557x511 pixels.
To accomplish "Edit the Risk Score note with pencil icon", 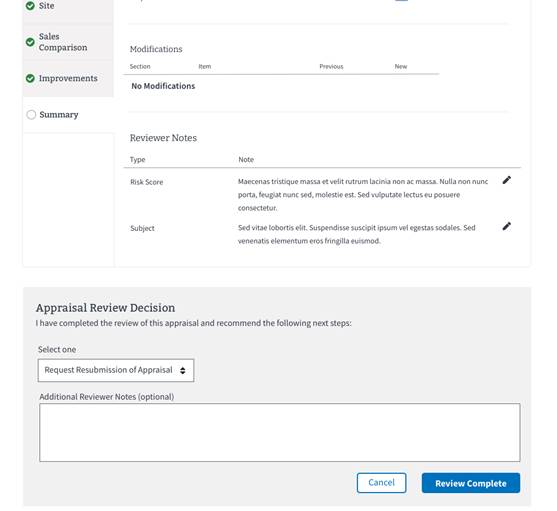I will click(507, 180).
